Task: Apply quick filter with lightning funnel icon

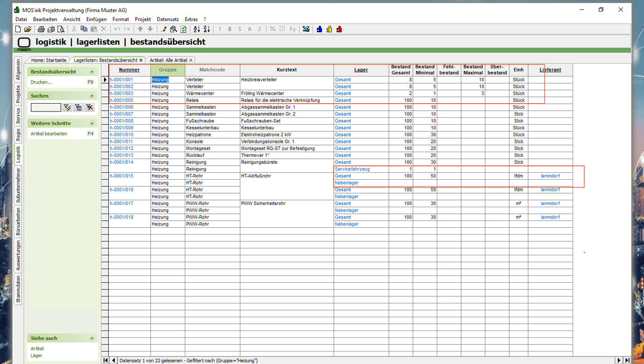Action: (x=67, y=108)
